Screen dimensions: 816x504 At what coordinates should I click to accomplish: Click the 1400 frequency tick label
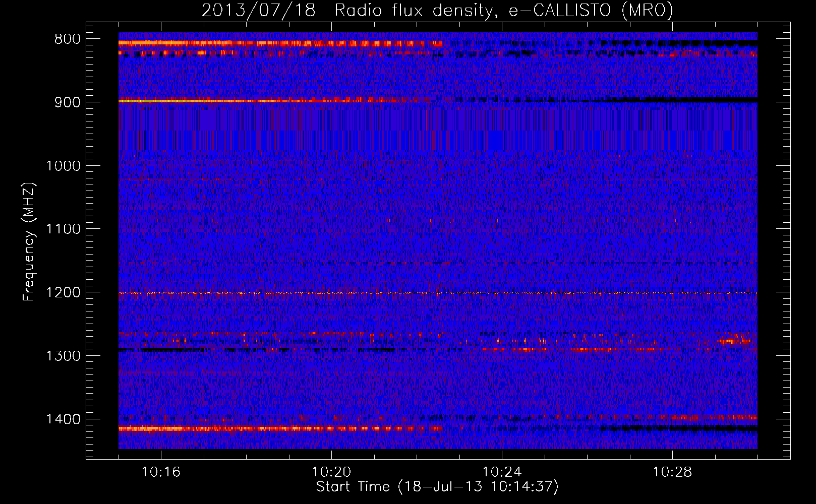click(x=63, y=419)
